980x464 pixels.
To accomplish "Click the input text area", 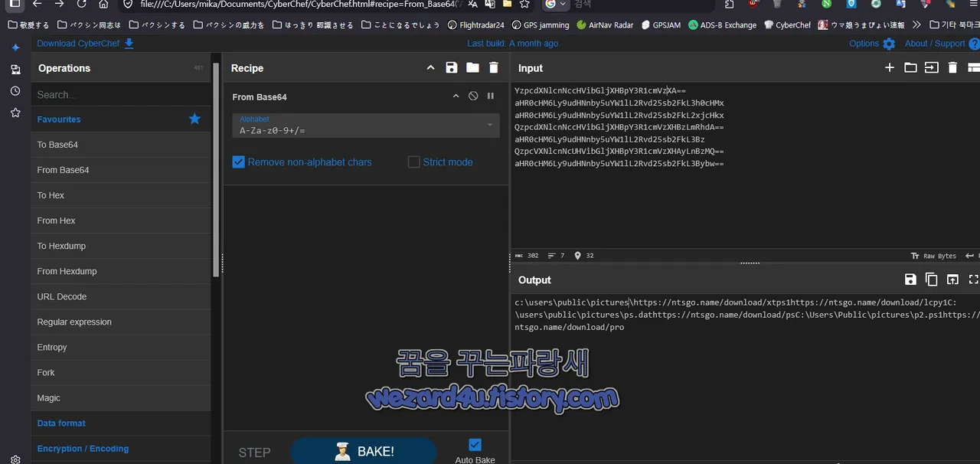I will 745,165.
